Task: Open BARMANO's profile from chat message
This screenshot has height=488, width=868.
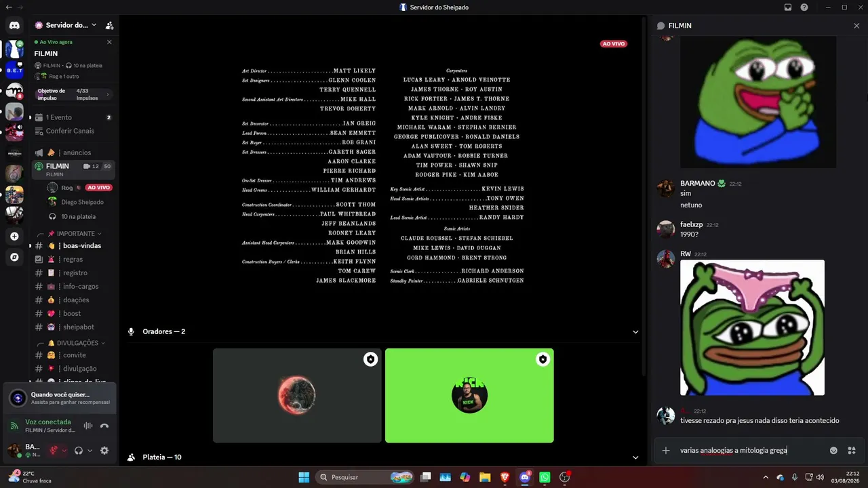Action: tap(697, 184)
